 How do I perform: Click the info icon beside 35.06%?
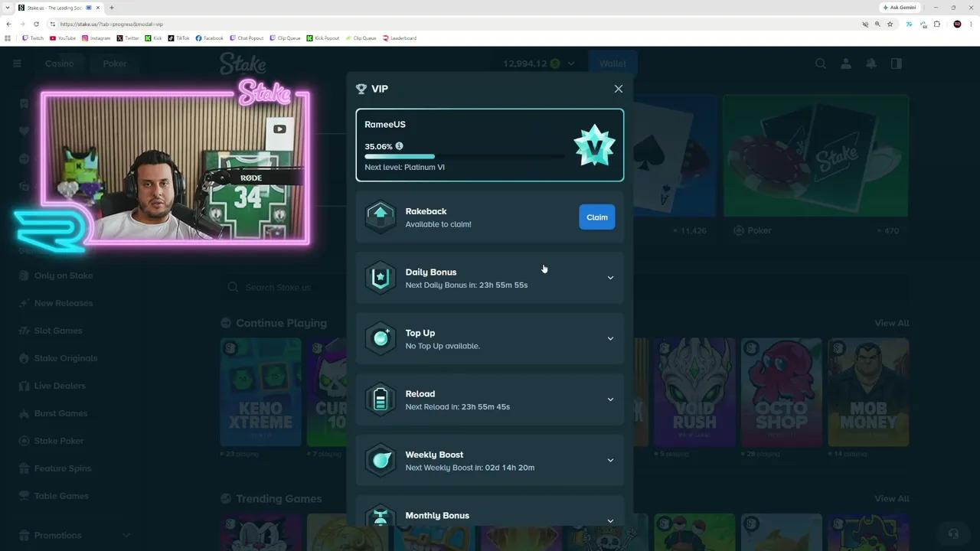point(399,146)
